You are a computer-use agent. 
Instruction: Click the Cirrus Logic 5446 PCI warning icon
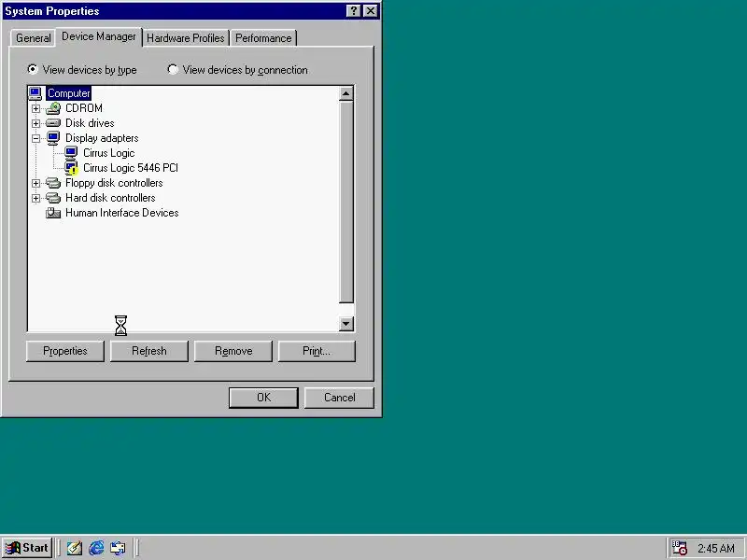click(x=71, y=168)
